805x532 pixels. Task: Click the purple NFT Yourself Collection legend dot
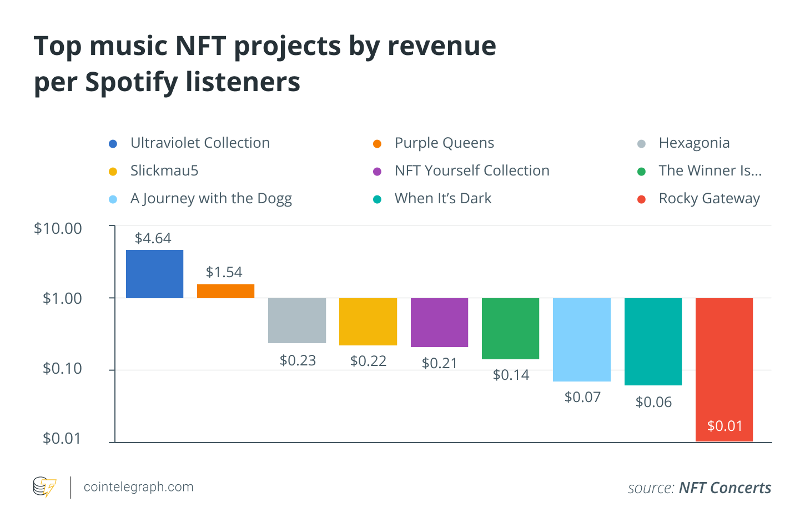tap(378, 172)
